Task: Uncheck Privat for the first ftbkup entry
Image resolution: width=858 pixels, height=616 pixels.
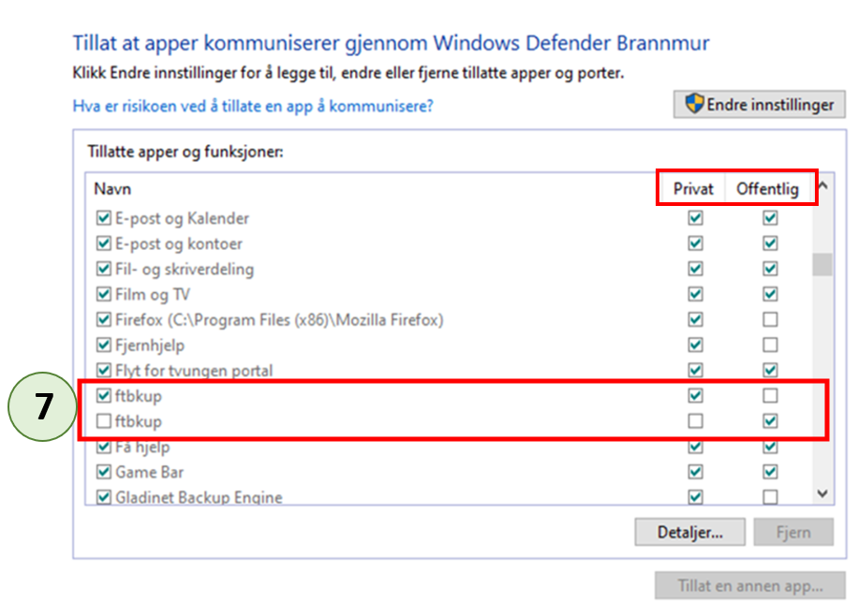Action: [x=695, y=396]
